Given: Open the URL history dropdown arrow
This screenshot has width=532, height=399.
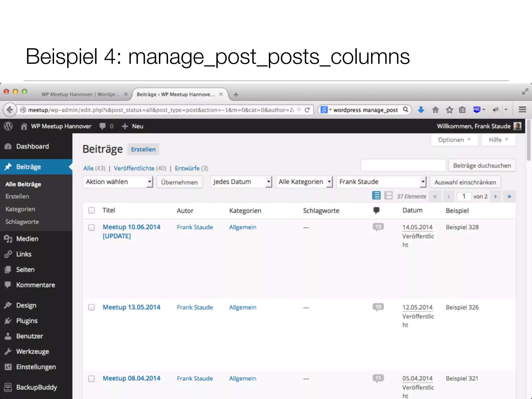Looking at the screenshot, I should coord(299,110).
